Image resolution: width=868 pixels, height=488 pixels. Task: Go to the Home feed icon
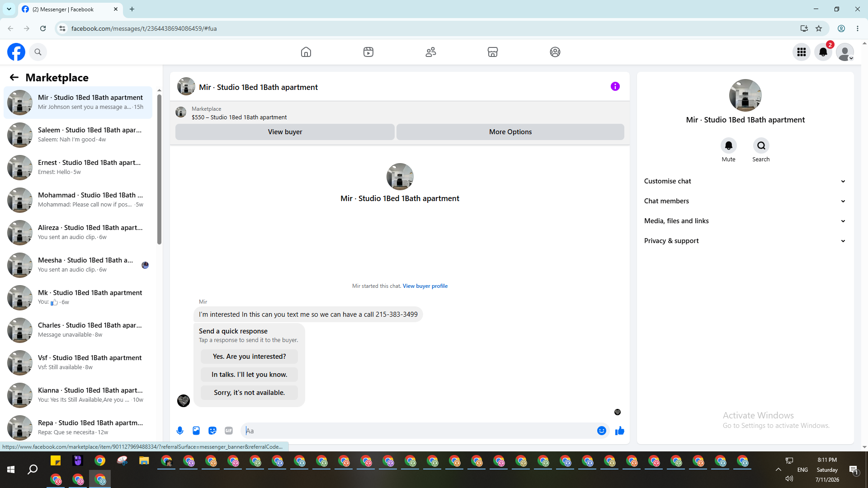point(306,52)
